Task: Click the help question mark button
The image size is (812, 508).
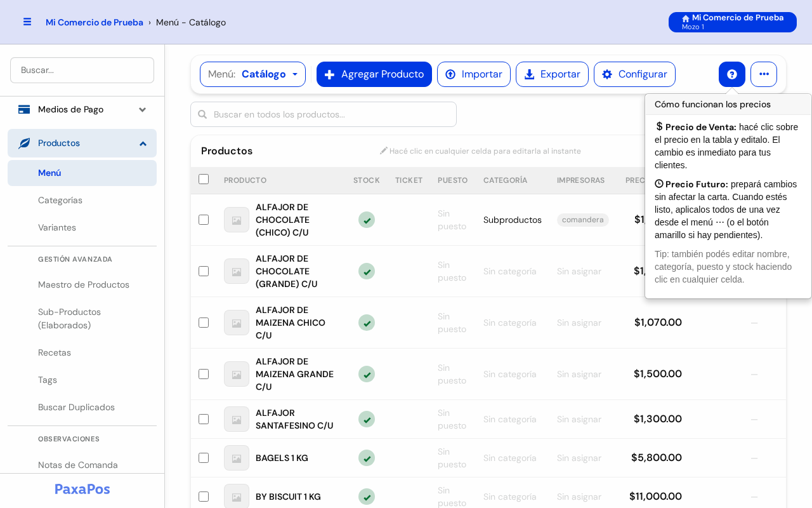Action: click(x=731, y=74)
